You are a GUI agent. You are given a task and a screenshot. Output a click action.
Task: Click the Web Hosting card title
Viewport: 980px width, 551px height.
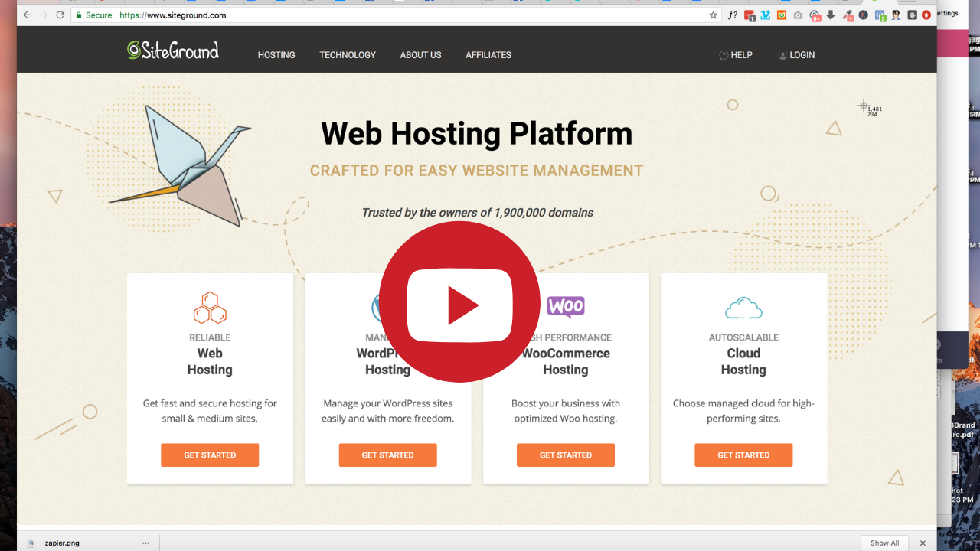pyautogui.click(x=210, y=361)
